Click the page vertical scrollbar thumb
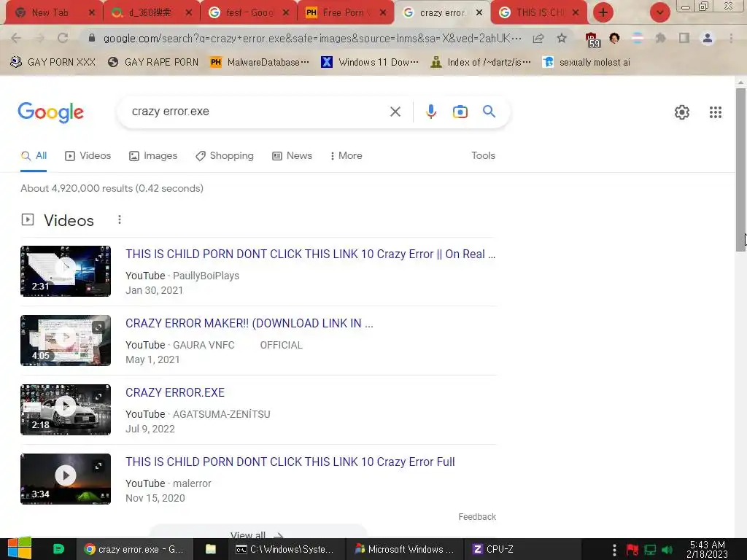This screenshot has height=560, width=747. [740, 169]
